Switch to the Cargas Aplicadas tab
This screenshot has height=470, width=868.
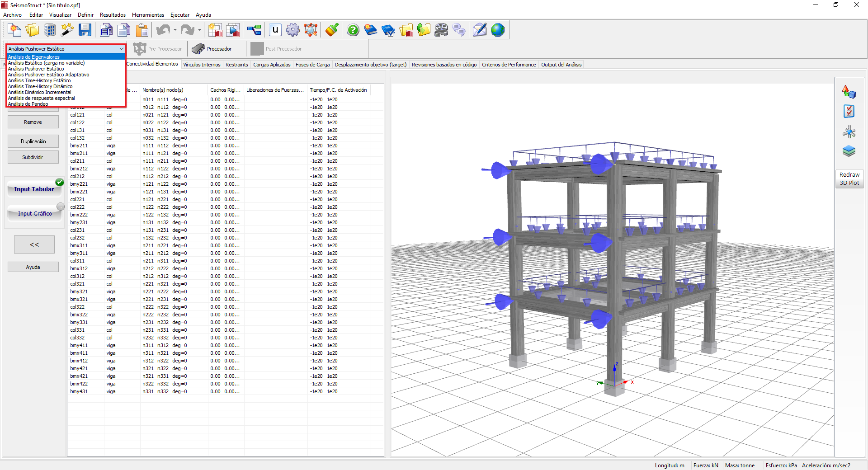pos(271,65)
